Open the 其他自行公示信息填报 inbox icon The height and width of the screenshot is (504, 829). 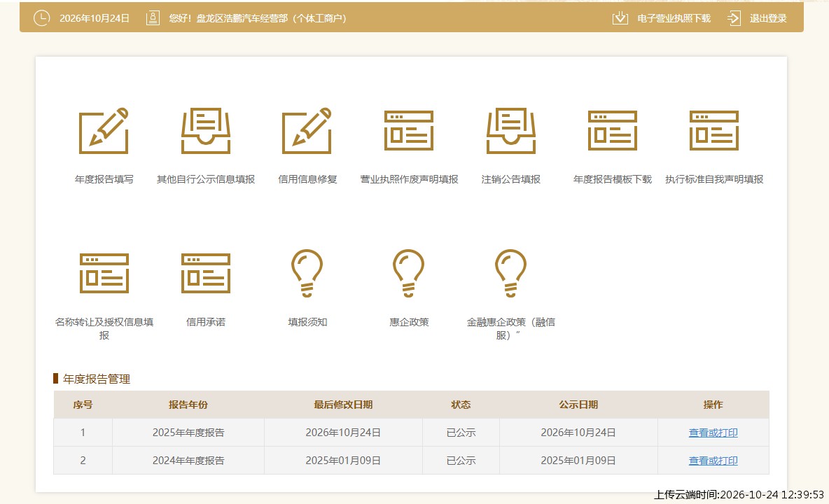click(206, 131)
